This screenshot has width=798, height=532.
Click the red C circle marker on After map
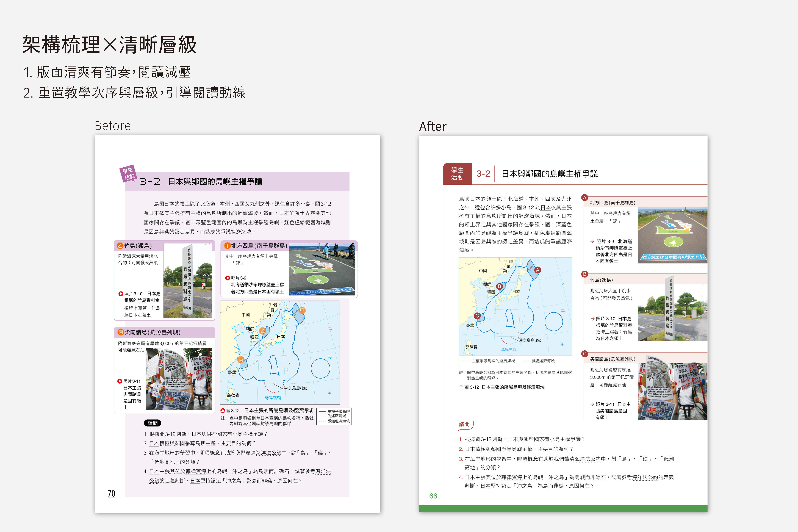tap(477, 316)
